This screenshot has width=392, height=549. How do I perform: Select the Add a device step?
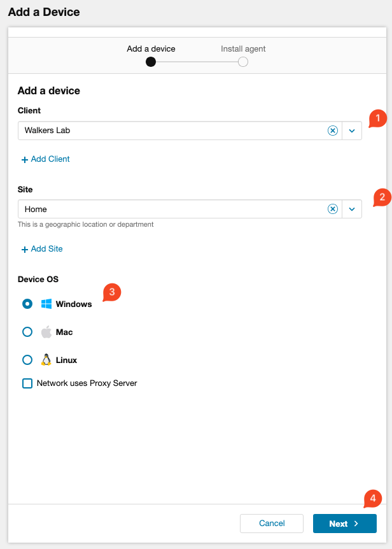click(151, 62)
